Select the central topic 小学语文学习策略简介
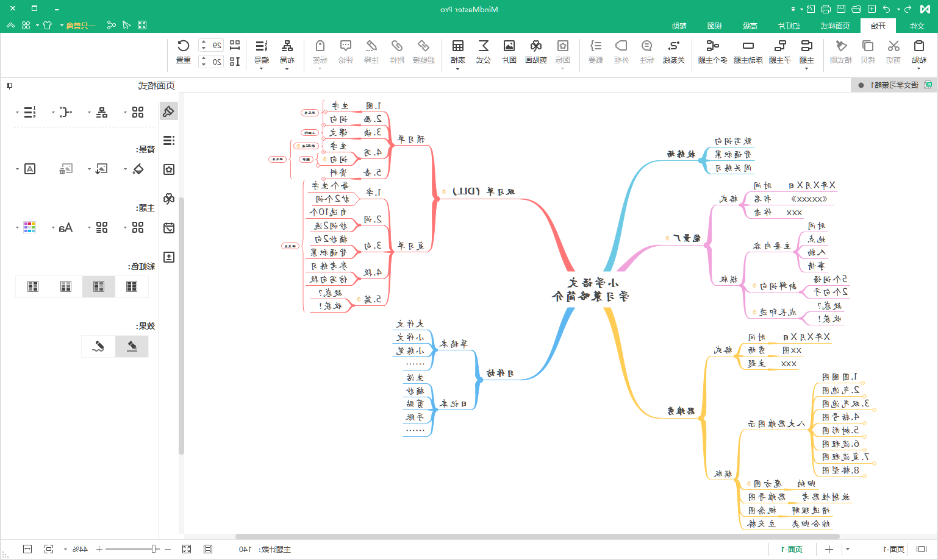The height and width of the screenshot is (560, 938). click(590, 289)
